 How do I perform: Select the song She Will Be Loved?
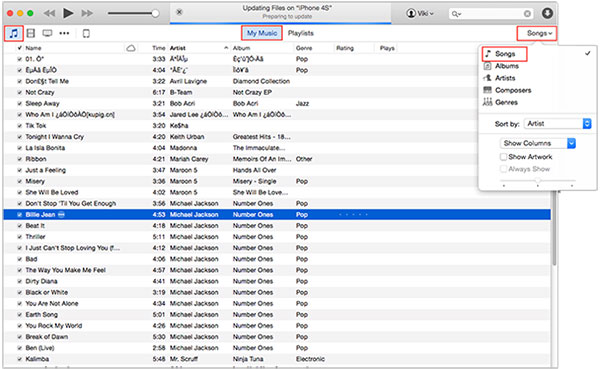tap(52, 192)
